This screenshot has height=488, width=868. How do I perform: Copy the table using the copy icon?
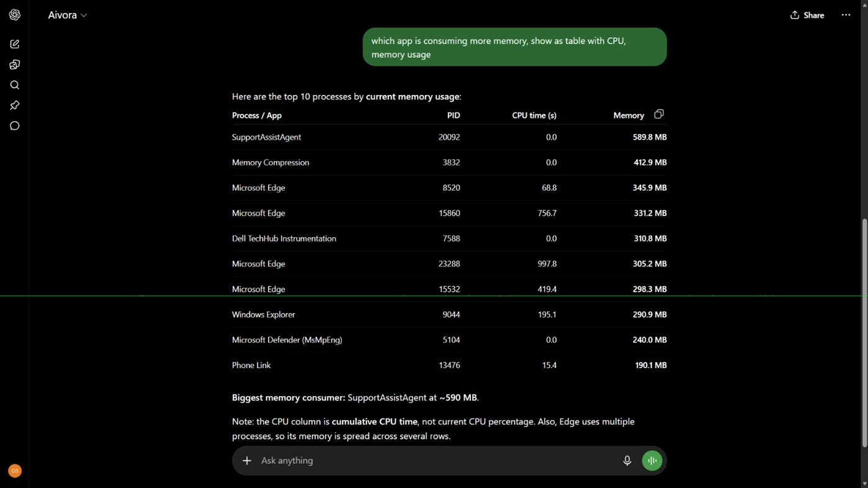click(x=659, y=114)
